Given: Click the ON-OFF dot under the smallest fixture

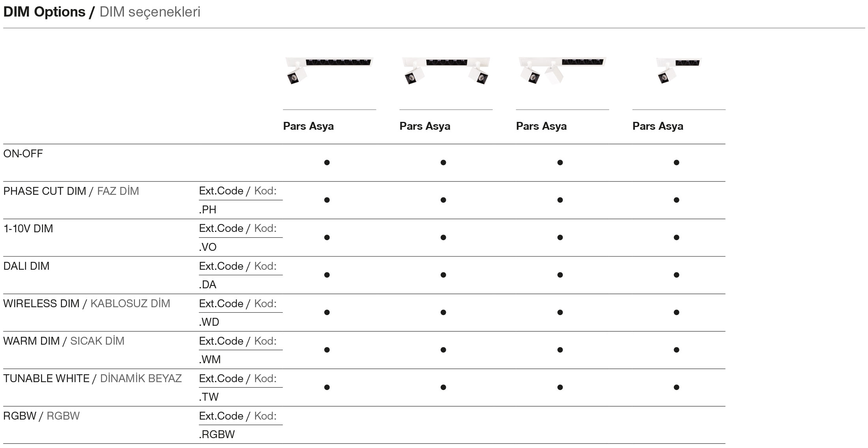Looking at the screenshot, I should point(676,162).
